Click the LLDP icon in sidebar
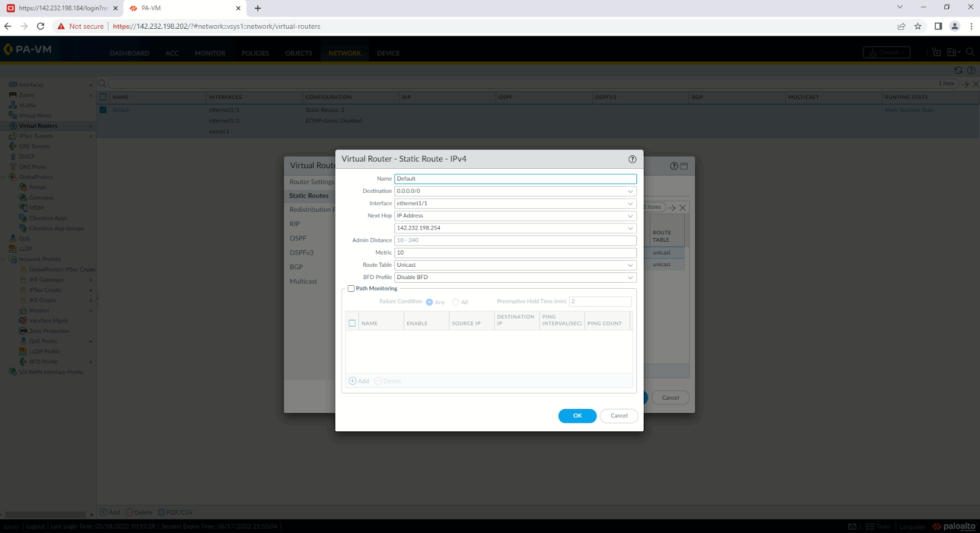980x533 pixels. pyautogui.click(x=13, y=249)
